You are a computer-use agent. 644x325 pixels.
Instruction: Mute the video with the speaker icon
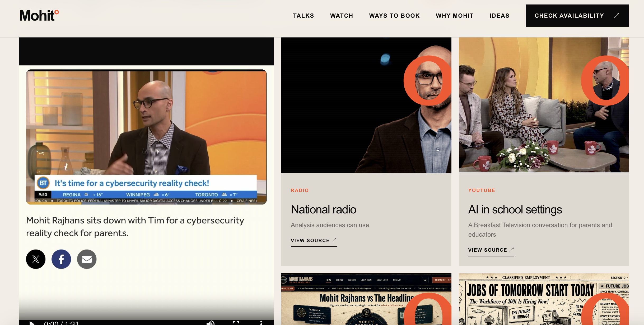[210, 323]
